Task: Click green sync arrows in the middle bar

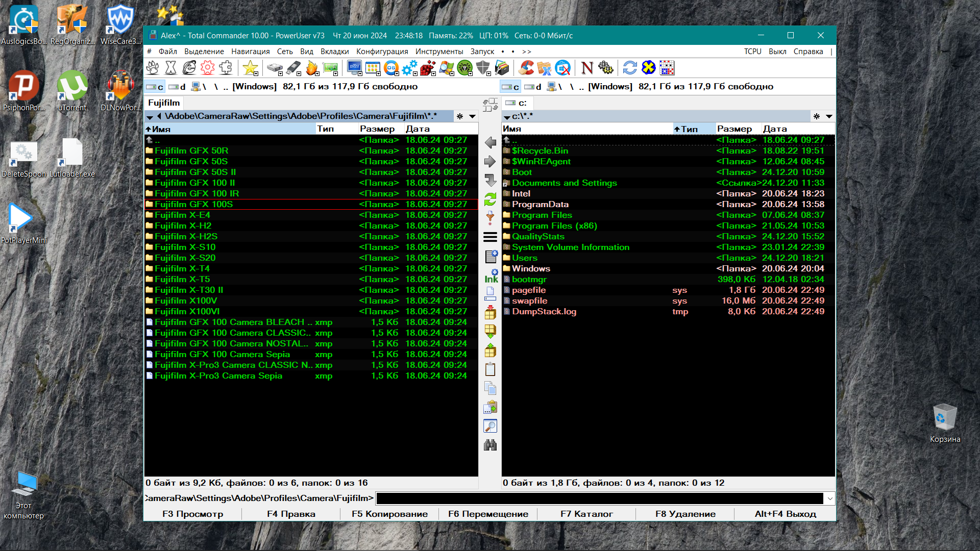Action: coord(490,199)
